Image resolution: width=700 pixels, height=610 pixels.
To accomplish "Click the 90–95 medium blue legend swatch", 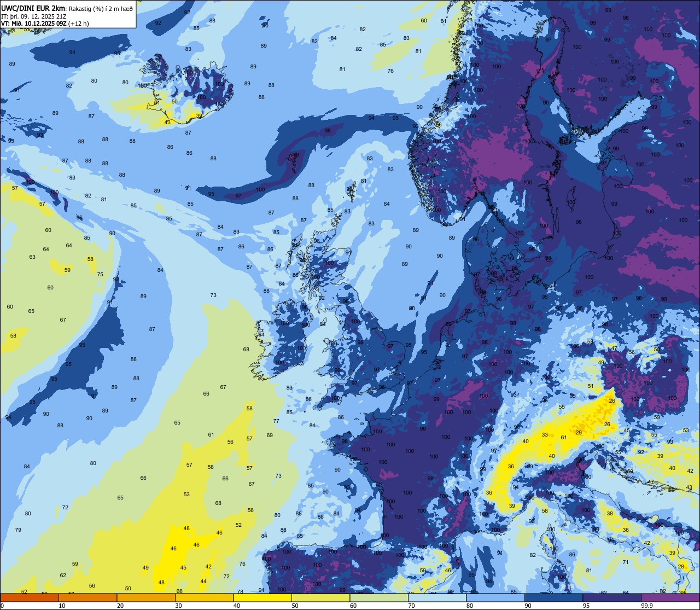I will pyautogui.click(x=553, y=597).
